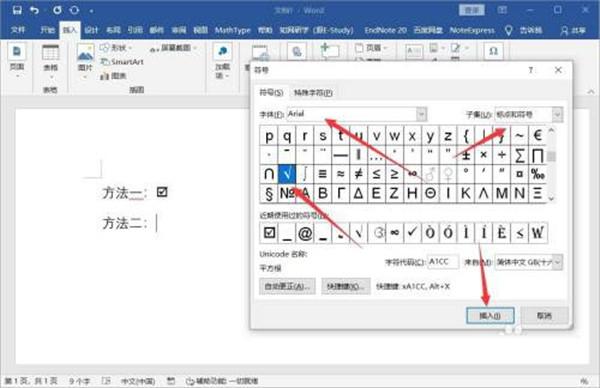
Task: Select the almost-equal ≈ symbol cell
Action: click(x=341, y=174)
